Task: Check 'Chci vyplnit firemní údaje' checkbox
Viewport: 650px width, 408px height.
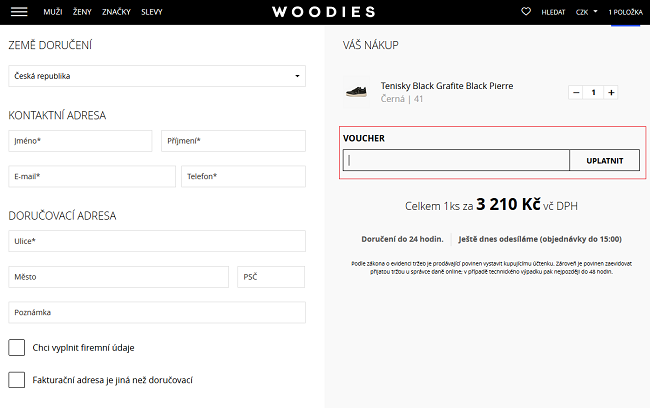Action: (17, 347)
